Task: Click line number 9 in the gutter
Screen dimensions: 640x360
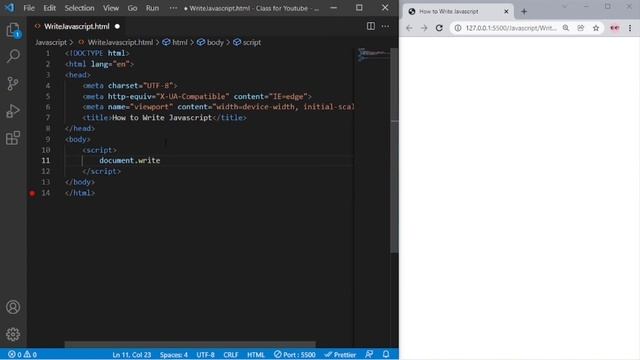Action: (47, 139)
